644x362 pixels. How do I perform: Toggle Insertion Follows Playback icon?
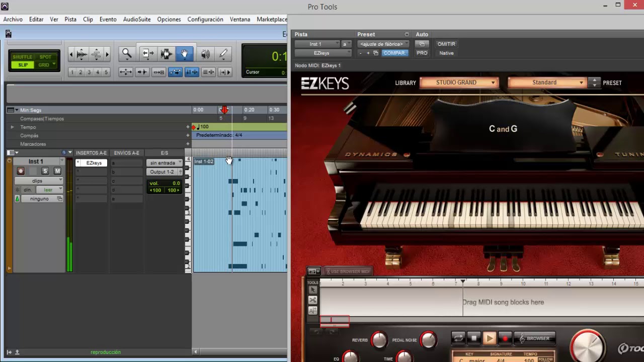coord(225,72)
